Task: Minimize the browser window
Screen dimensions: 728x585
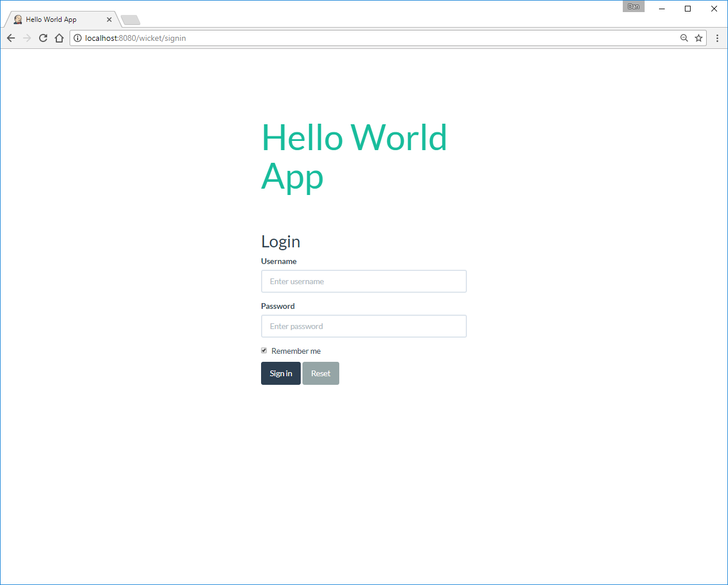Action: (x=662, y=9)
